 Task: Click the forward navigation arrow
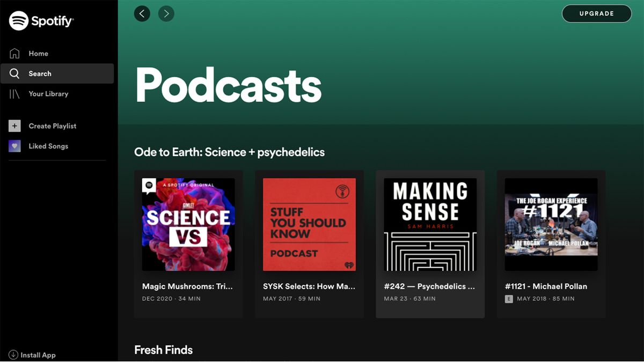(166, 13)
